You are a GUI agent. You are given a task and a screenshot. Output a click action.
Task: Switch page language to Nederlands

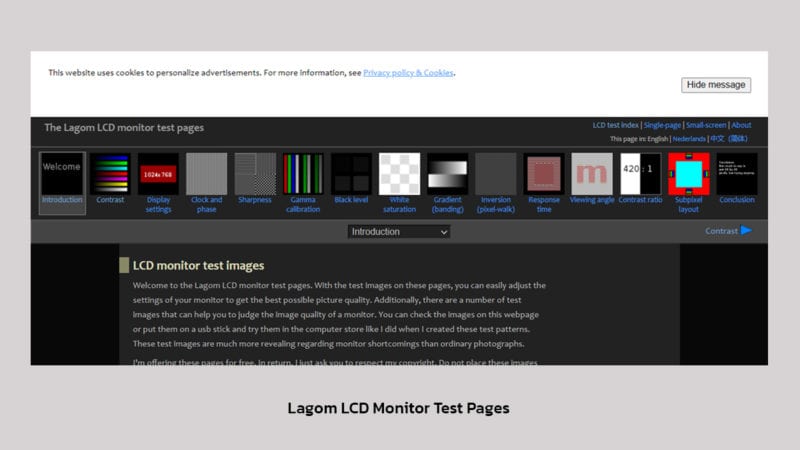(x=688, y=139)
